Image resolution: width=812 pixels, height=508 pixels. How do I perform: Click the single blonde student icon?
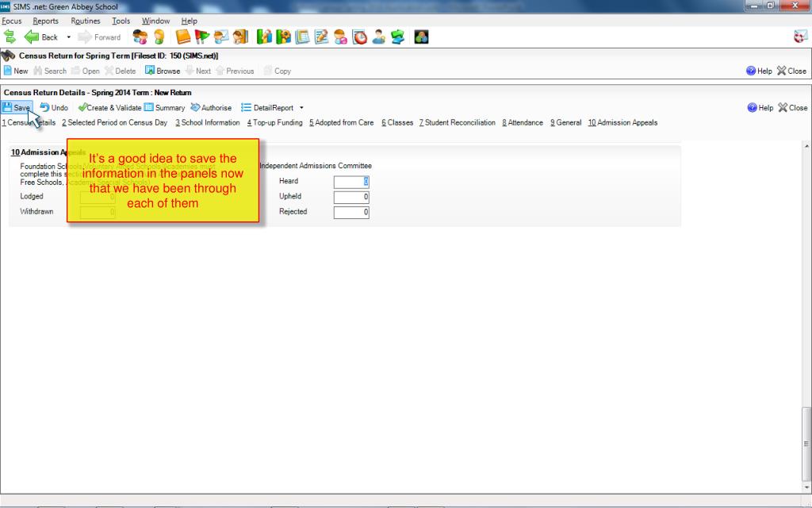159,37
